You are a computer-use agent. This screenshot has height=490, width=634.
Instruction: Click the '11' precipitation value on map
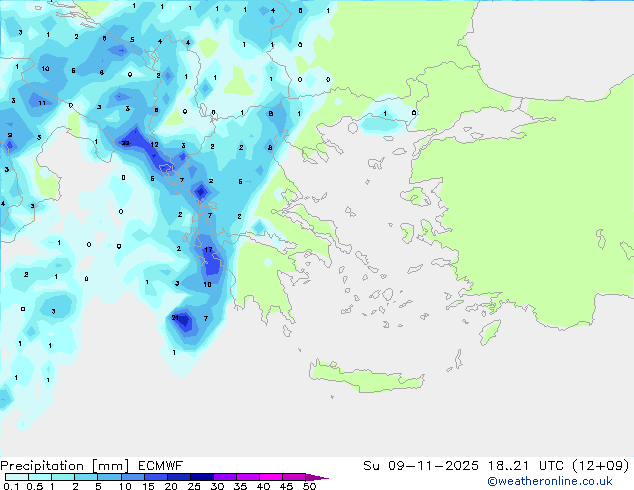[42, 103]
